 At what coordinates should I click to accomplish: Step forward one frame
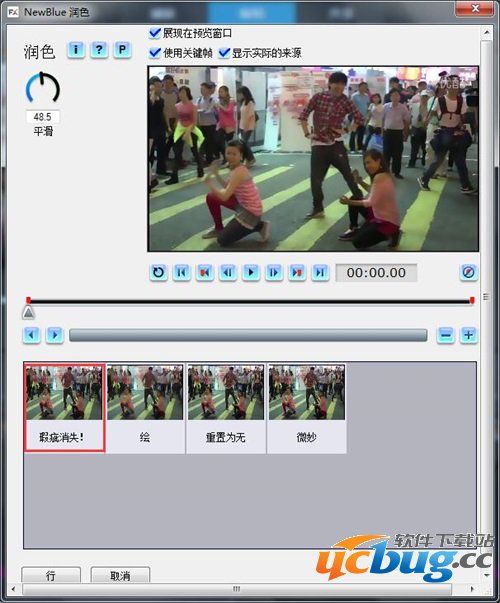tap(274, 273)
